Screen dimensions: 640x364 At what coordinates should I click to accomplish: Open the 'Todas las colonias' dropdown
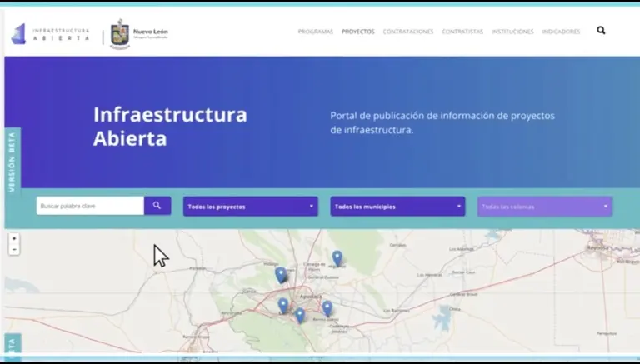coord(544,207)
